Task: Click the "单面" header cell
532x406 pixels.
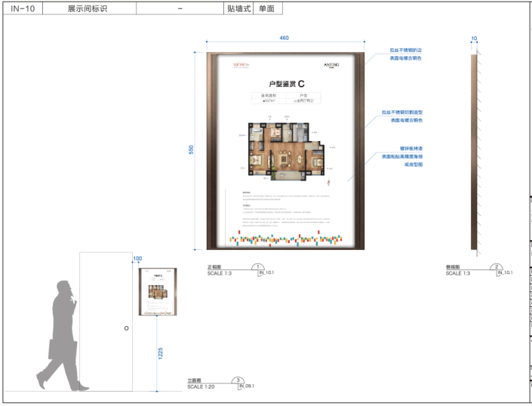Action: [x=267, y=8]
